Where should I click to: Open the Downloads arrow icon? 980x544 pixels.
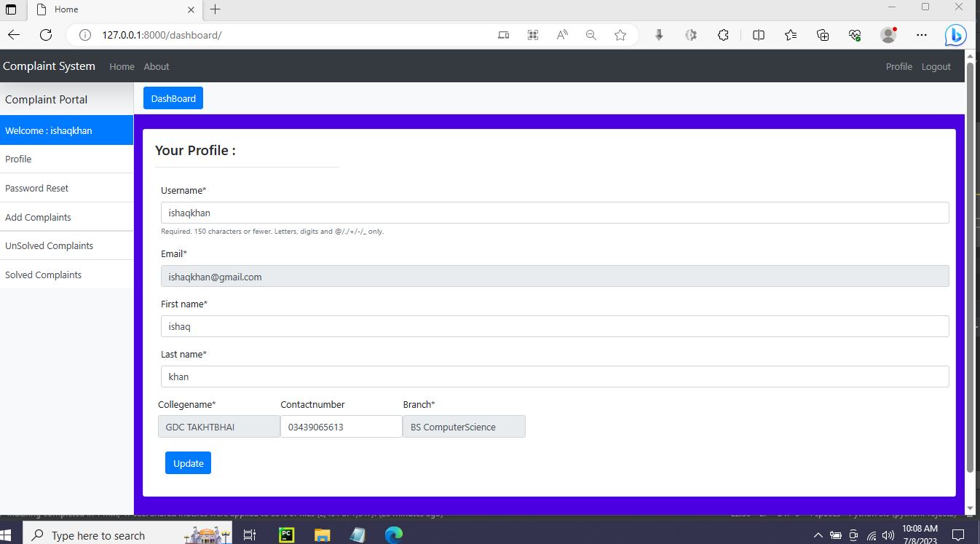click(658, 34)
